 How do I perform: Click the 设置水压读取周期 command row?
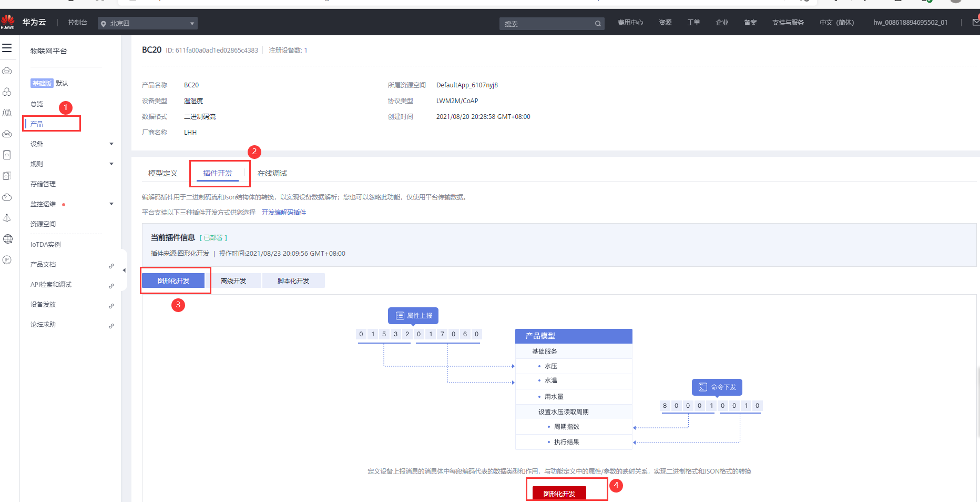(x=574, y=412)
